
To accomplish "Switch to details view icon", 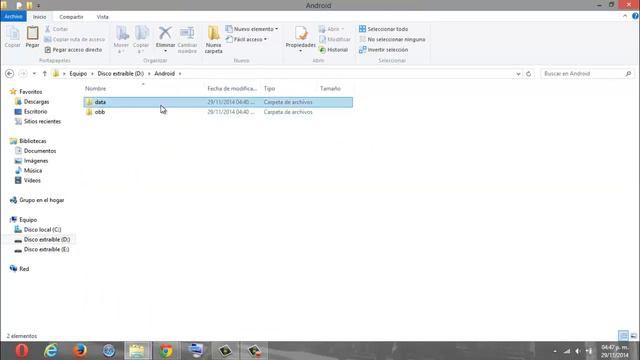I will [623, 336].
